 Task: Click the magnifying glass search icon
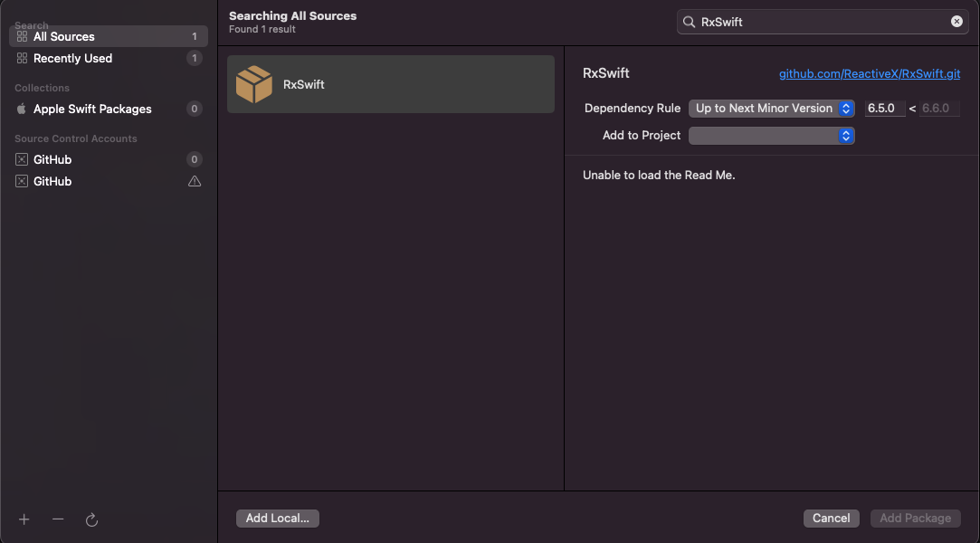(x=689, y=22)
